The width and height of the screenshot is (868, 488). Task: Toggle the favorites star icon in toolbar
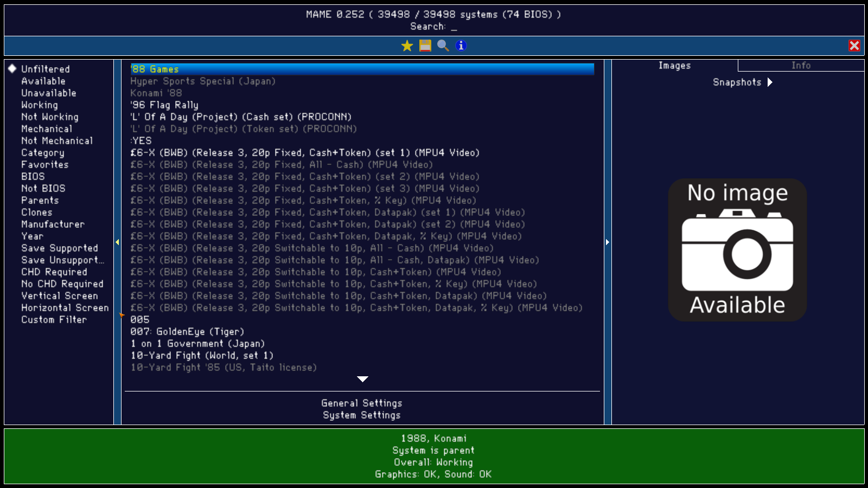[x=406, y=46]
